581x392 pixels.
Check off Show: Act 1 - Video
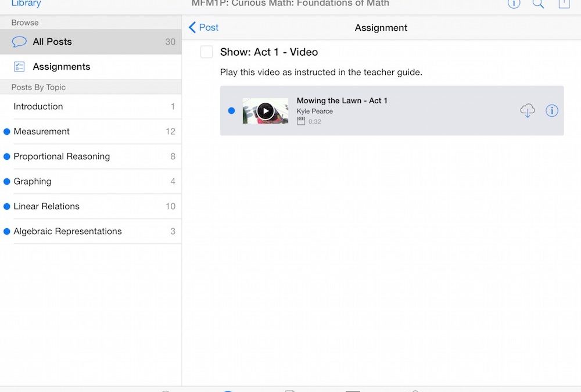pos(206,52)
